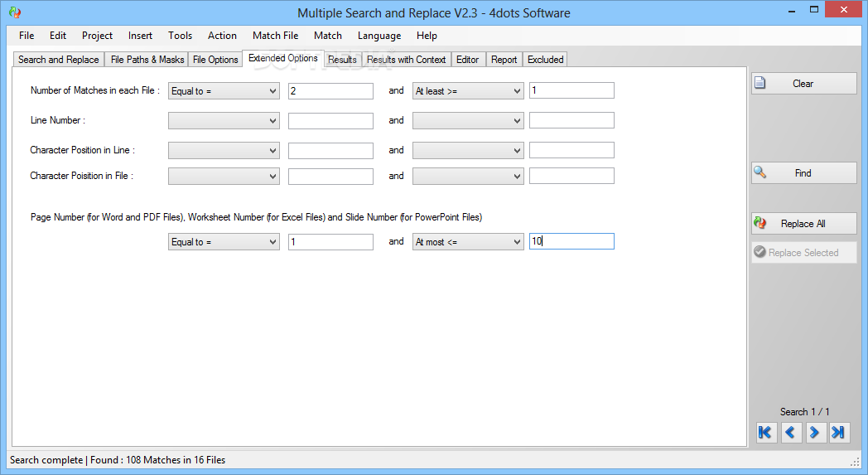
Task: Open Page Number 'At most <=' dropdown
Action: pyautogui.click(x=468, y=242)
